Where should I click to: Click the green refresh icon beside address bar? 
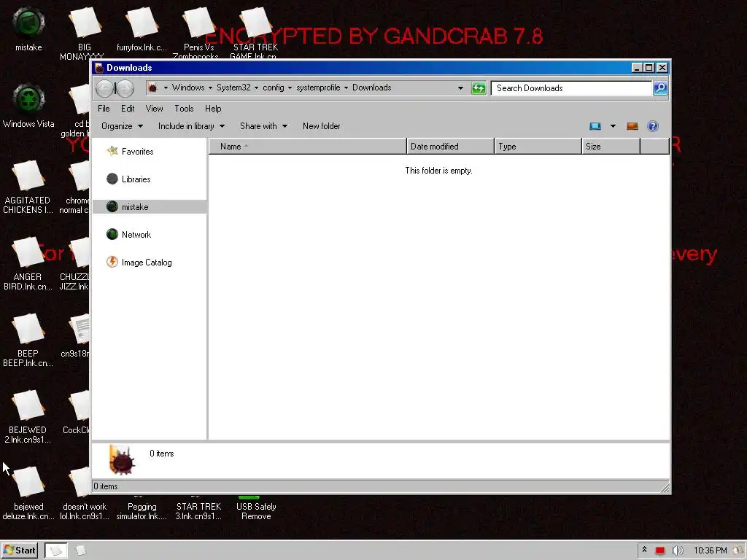(479, 88)
